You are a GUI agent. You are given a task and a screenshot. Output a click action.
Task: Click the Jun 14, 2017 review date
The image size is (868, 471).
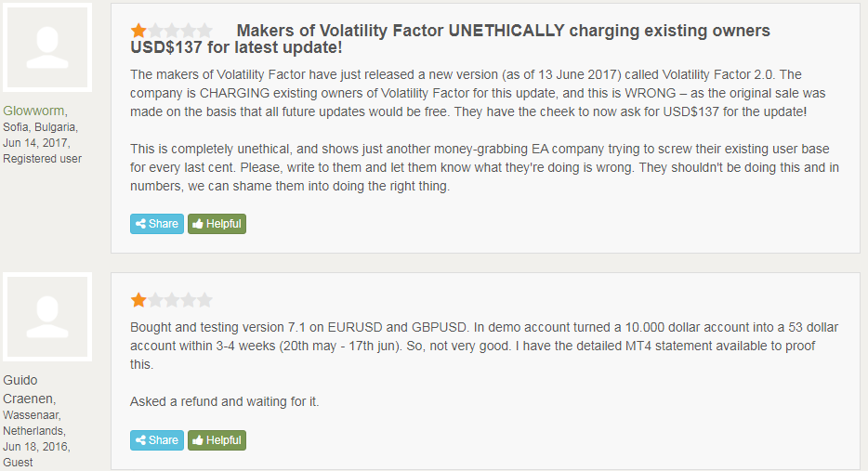pyautogui.click(x=36, y=143)
